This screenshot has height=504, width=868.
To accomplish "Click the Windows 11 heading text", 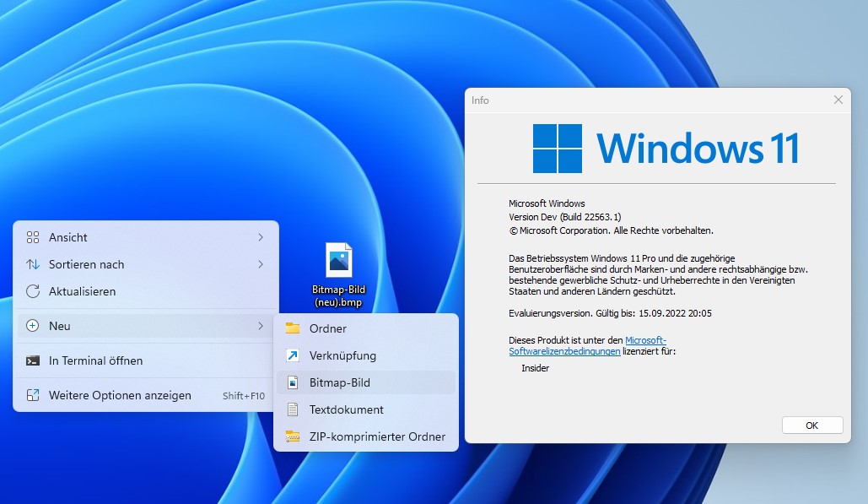I will click(698, 149).
